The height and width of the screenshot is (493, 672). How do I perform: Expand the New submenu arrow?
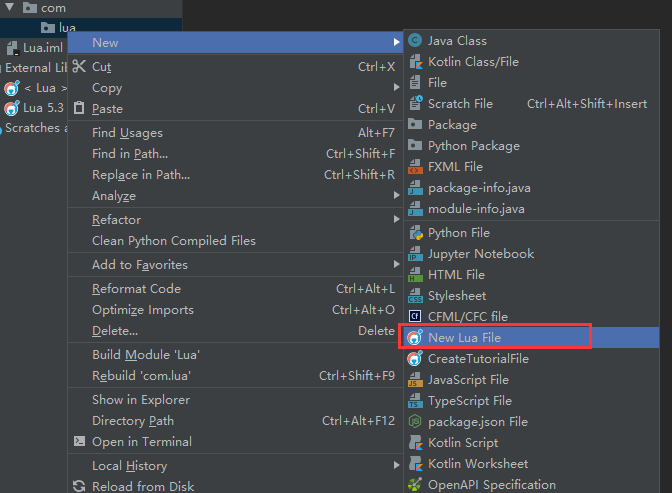click(x=396, y=42)
